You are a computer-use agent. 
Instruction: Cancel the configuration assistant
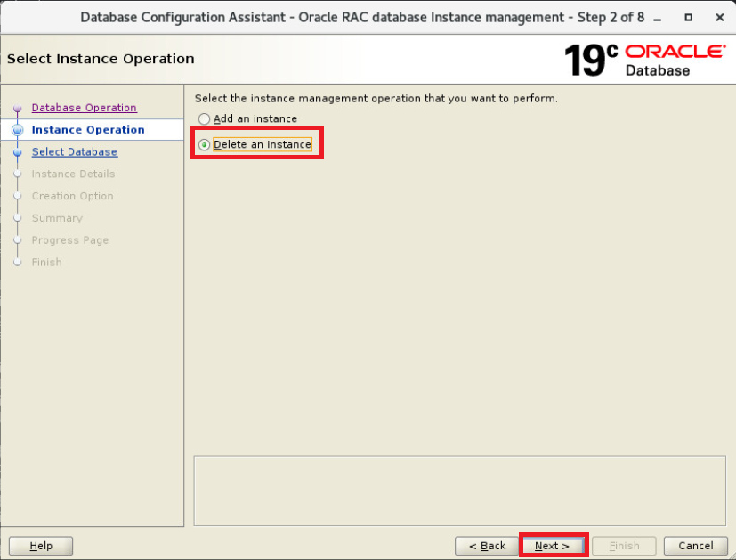(696, 546)
